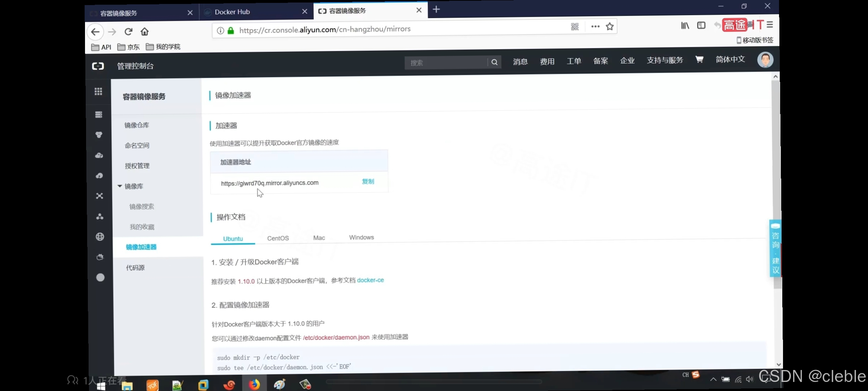This screenshot has width=868, height=391.
Task: Open the Windows Start menu
Action: (x=101, y=386)
